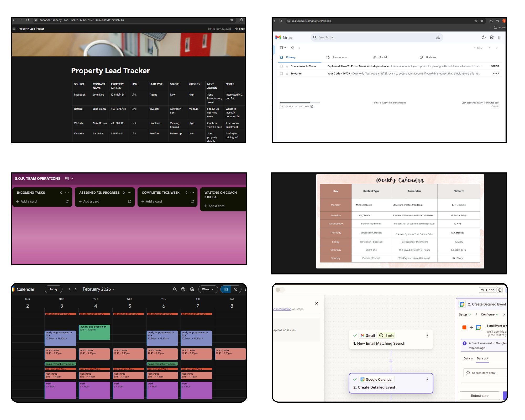The image size is (525, 420).
Task: Toggle the Zap on/off switch
Action: 280,290
